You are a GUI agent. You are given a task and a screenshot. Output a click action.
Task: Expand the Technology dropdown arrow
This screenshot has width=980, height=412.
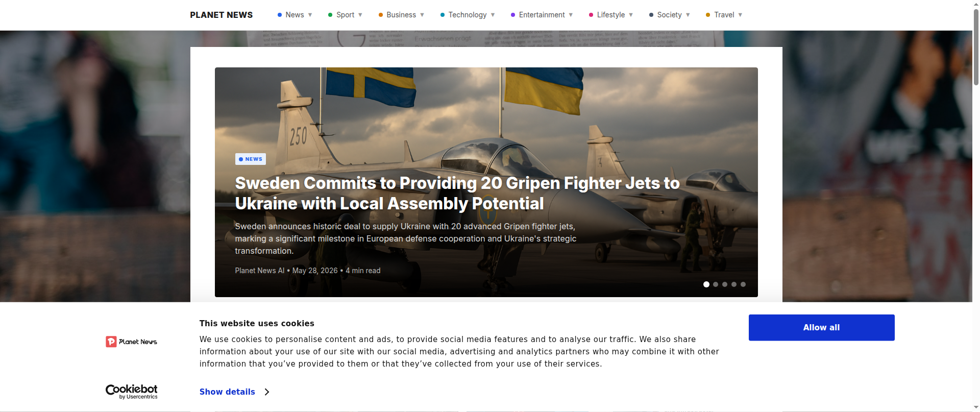[x=493, y=15]
